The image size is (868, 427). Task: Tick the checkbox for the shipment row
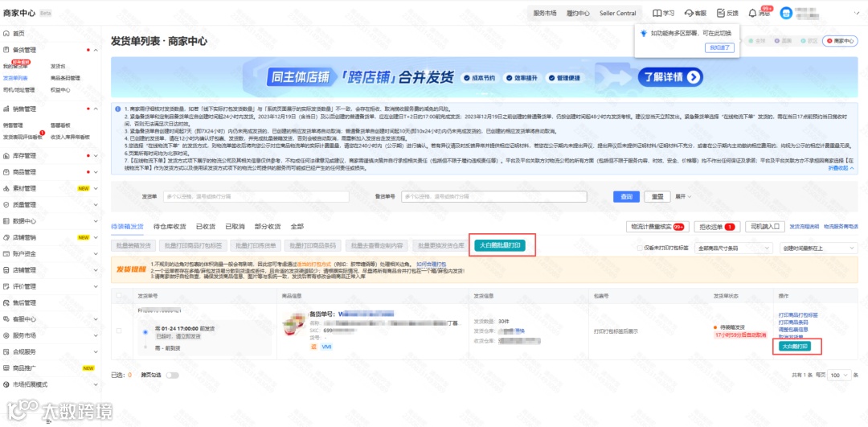click(x=118, y=331)
